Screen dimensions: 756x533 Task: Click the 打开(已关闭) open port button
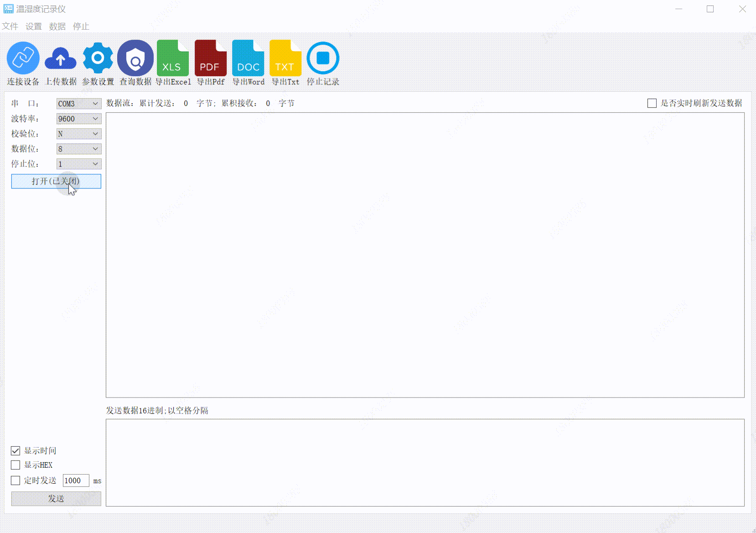pyautogui.click(x=56, y=181)
